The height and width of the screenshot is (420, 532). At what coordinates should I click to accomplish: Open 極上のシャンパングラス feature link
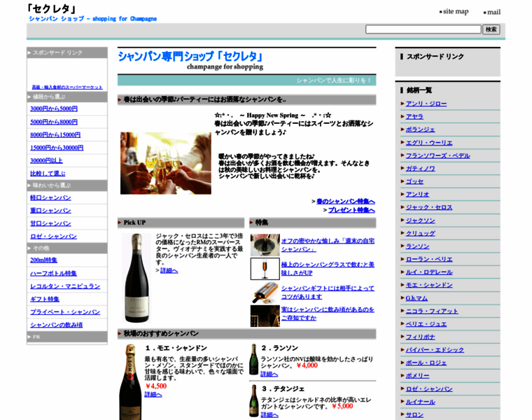tap(328, 269)
